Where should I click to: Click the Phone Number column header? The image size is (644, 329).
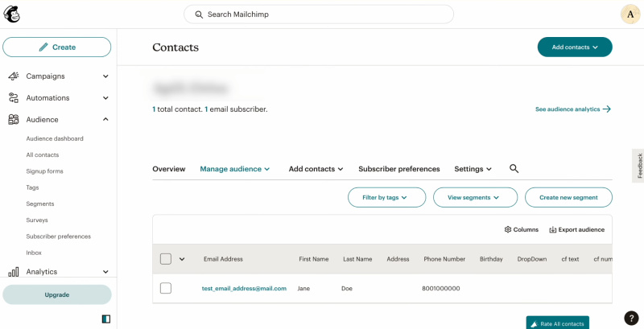tap(444, 259)
